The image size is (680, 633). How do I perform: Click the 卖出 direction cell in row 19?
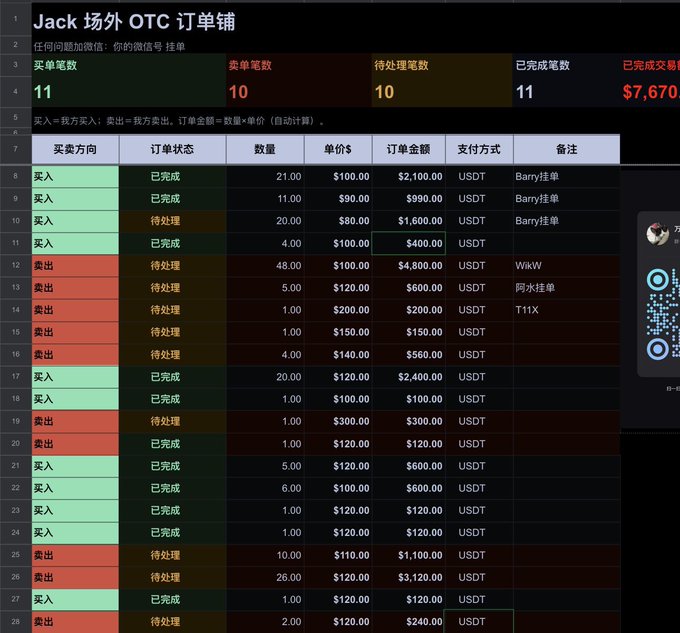pyautogui.click(x=75, y=421)
